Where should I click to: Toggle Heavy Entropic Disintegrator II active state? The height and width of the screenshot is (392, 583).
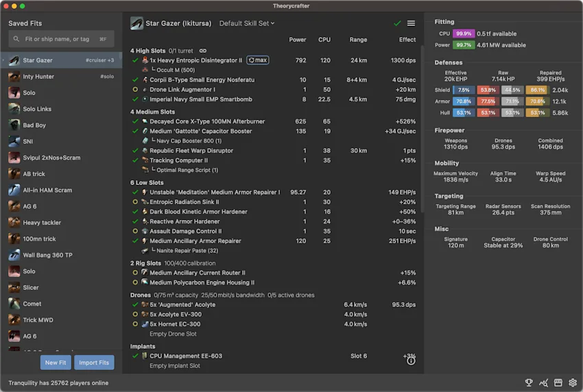135,60
